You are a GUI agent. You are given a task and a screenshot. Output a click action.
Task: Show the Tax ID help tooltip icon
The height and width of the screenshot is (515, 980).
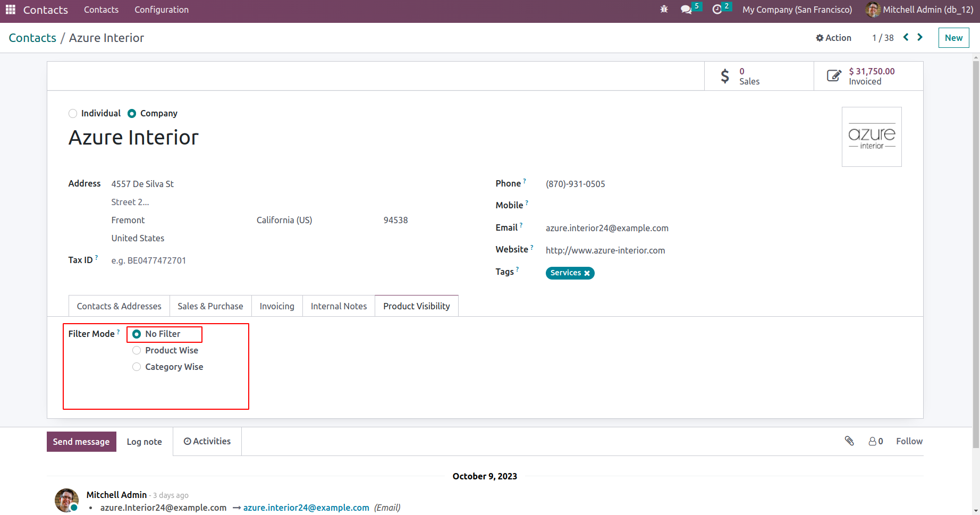pos(96,257)
